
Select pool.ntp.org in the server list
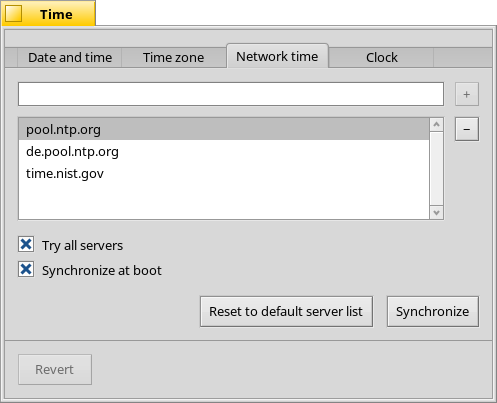[x=224, y=129]
